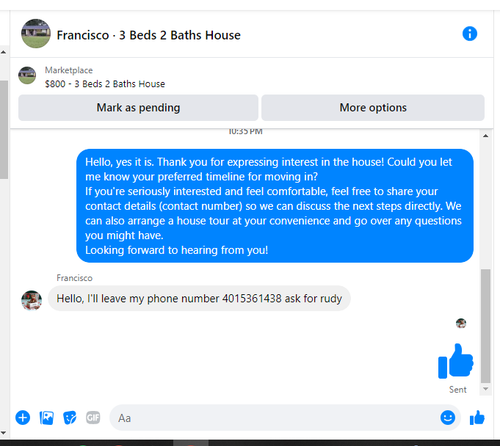Click chat scrollbar up arrow
This screenshot has width=500, height=446.
point(486,136)
